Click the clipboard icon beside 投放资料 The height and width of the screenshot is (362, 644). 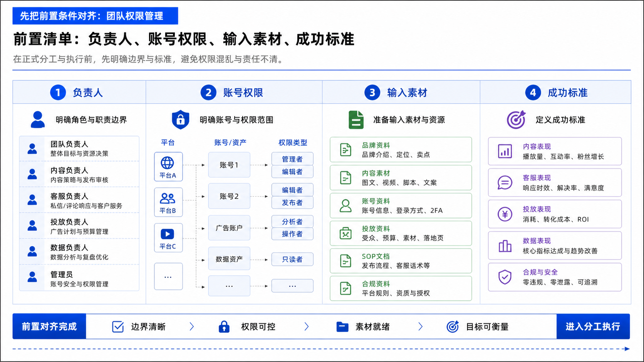coord(345,233)
